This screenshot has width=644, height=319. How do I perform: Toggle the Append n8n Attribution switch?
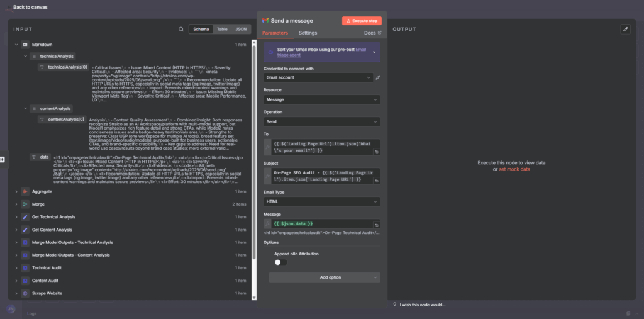click(280, 262)
